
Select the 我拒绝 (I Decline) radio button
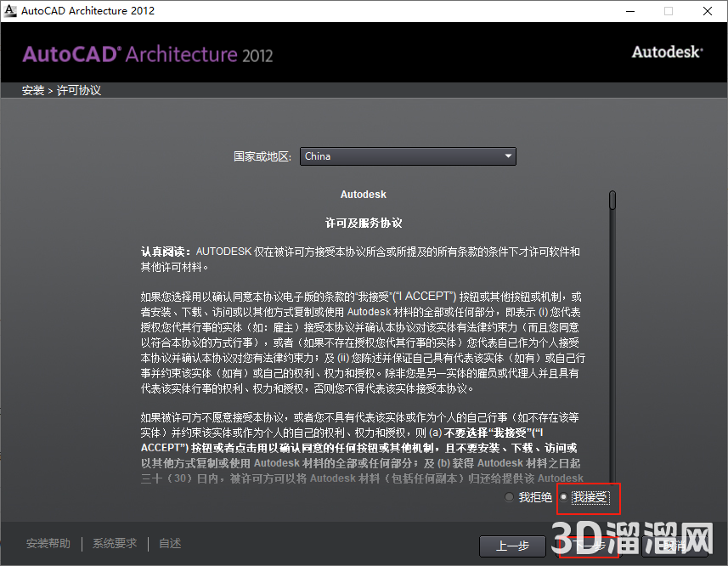(508, 498)
